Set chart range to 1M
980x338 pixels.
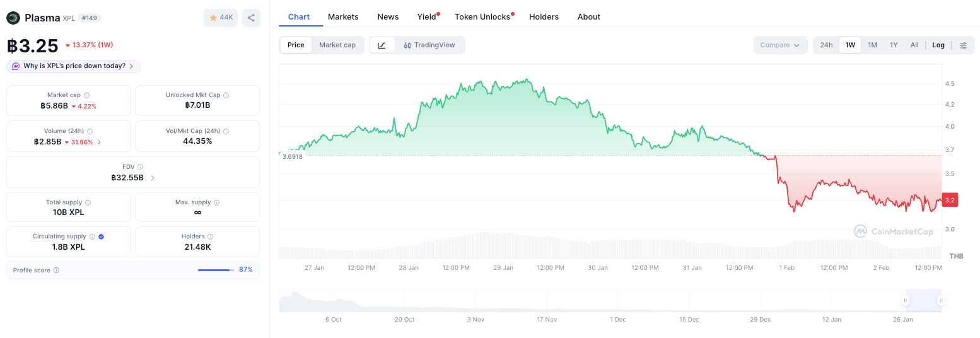[x=872, y=45]
